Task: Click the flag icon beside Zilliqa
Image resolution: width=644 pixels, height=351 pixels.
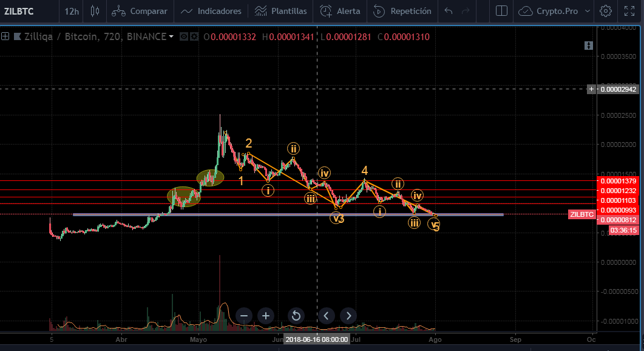Action: pyautogui.click(x=17, y=36)
